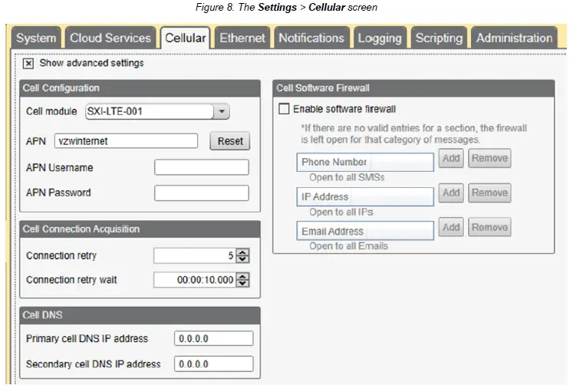Viewport: 573px width, 392px height.
Task: Click Add next to Phone Number
Action: 451,159
